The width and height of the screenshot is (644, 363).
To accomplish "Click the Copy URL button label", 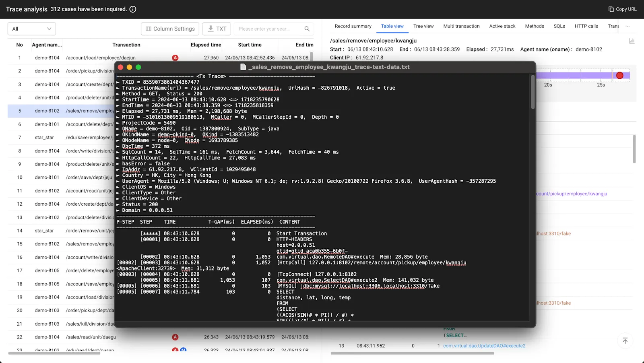I will click(x=626, y=9).
